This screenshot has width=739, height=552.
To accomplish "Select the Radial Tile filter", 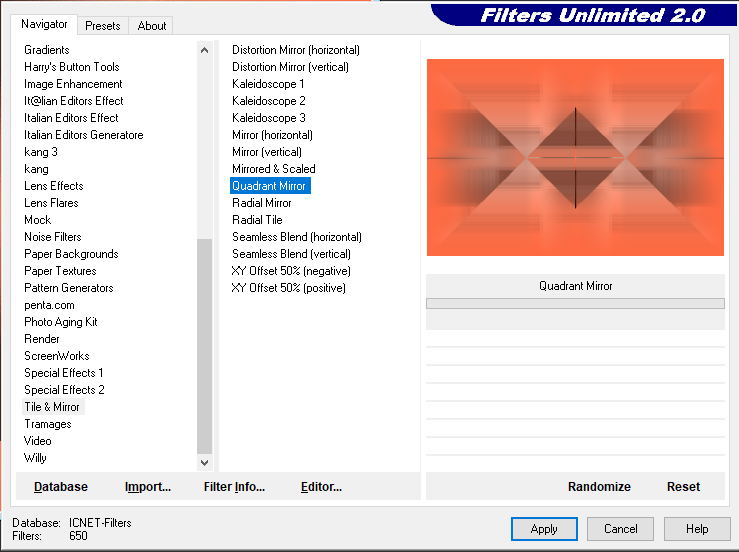I will pos(257,220).
